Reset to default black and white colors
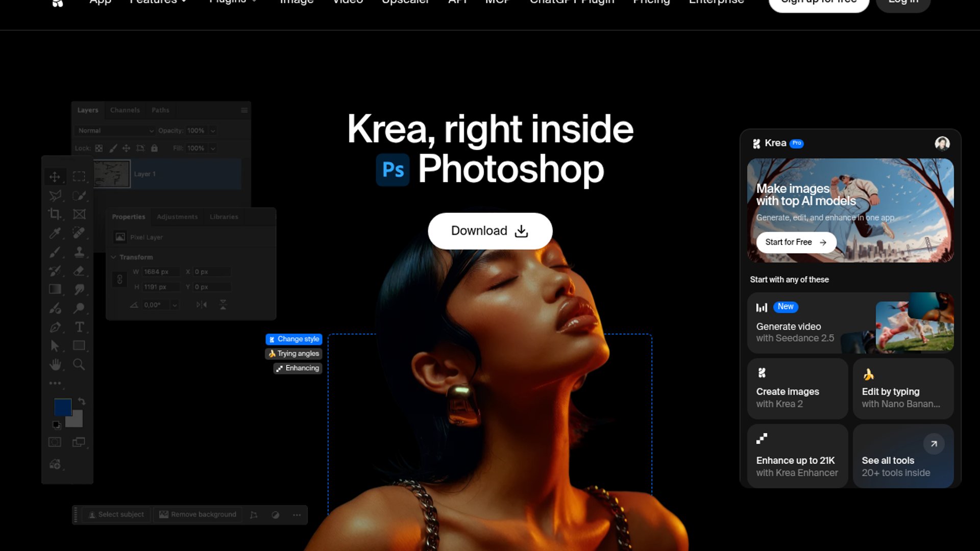This screenshot has height=551, width=980. (x=57, y=425)
